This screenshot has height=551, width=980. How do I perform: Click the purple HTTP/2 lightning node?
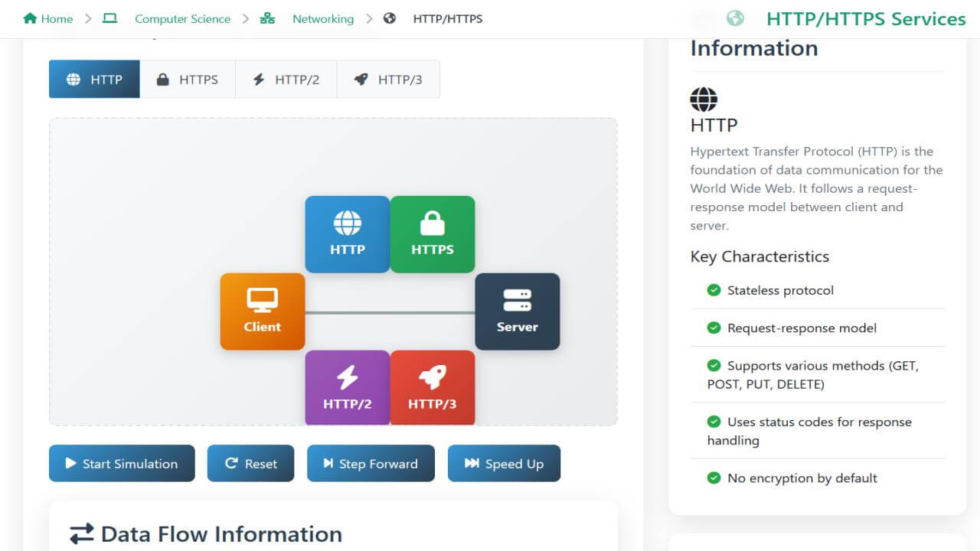(x=348, y=387)
